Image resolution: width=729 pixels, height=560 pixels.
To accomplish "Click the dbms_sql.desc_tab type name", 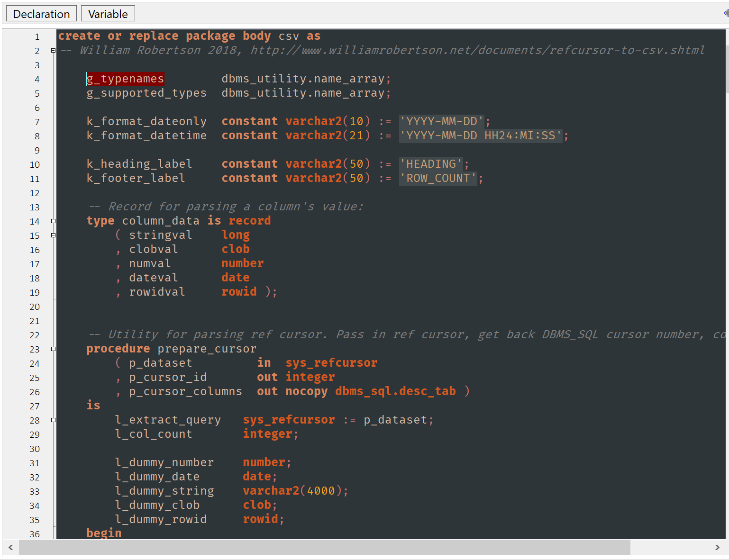I will coord(395,391).
